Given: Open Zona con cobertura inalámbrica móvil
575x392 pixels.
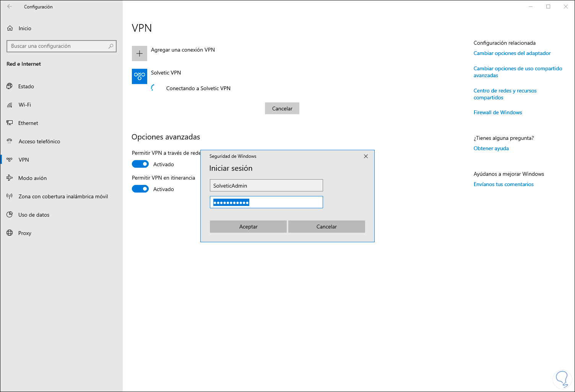Looking at the screenshot, I should click(x=63, y=196).
